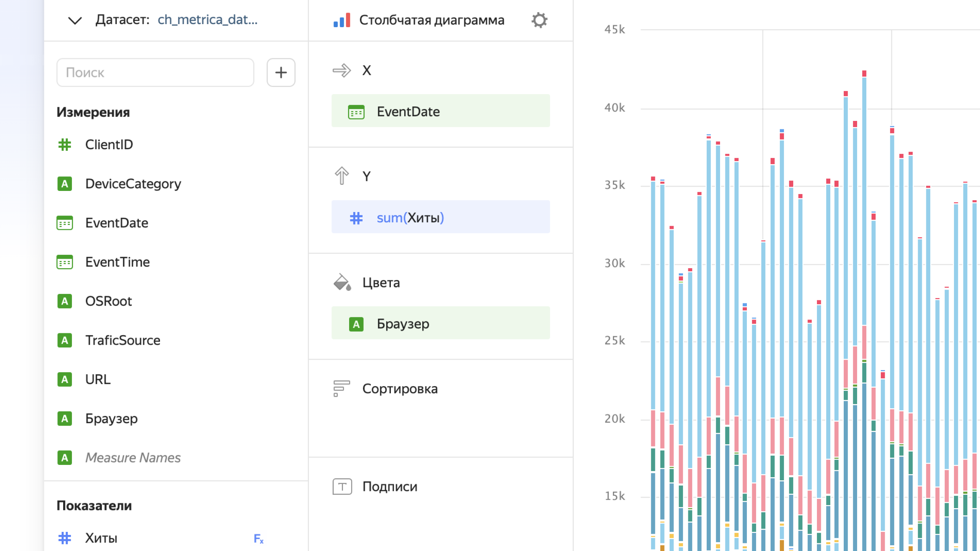Click the ClientID hash icon
Image resolution: width=980 pixels, height=551 pixels.
pos(65,145)
